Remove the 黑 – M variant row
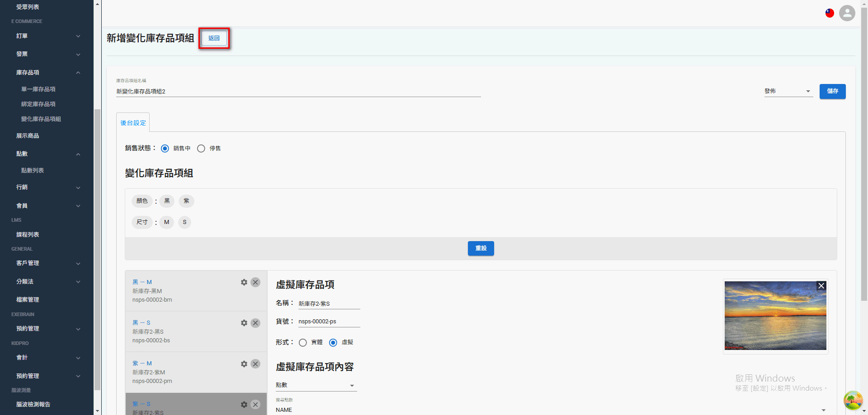 [x=255, y=282]
